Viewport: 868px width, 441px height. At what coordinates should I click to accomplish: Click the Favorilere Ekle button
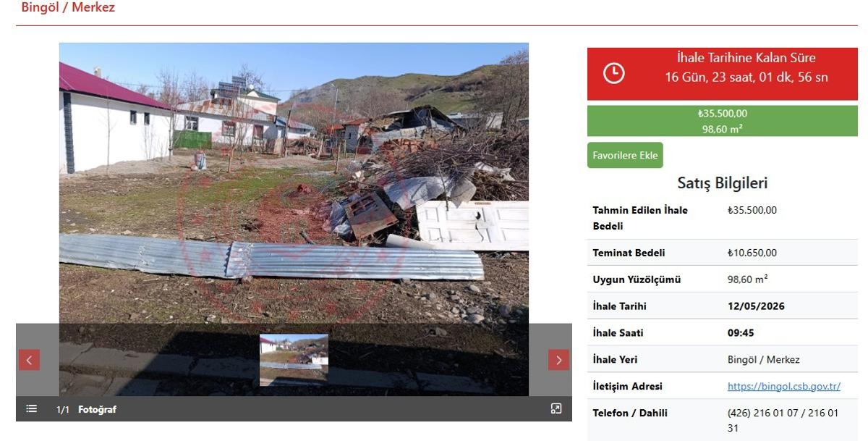(625, 155)
